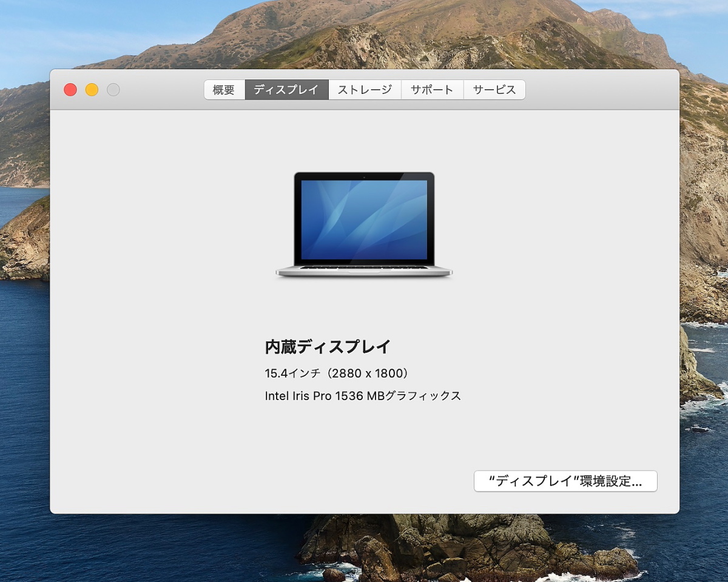Minimize window with yellow button
The width and height of the screenshot is (728, 582).
92,90
